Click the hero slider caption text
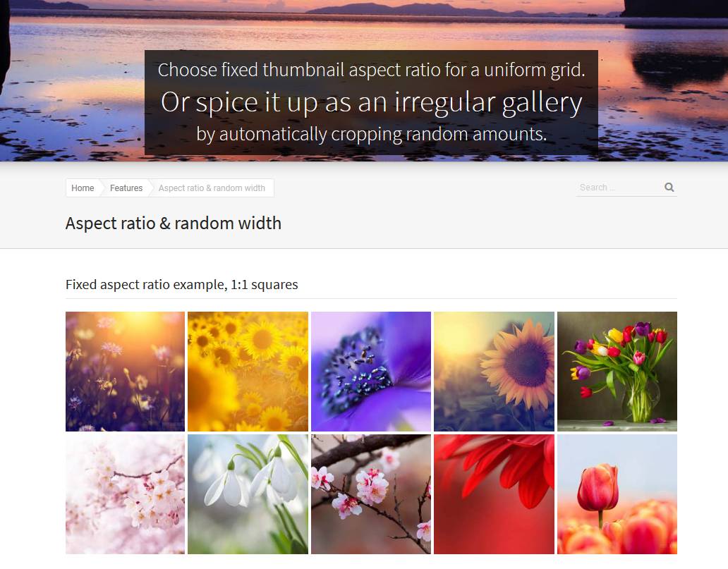The width and height of the screenshot is (728, 569). pos(371,102)
